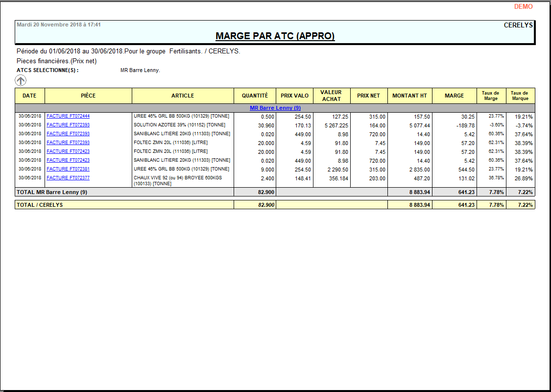Open FACTURE FT072393 link for SANIBLANC LITIERE row

click(x=68, y=134)
